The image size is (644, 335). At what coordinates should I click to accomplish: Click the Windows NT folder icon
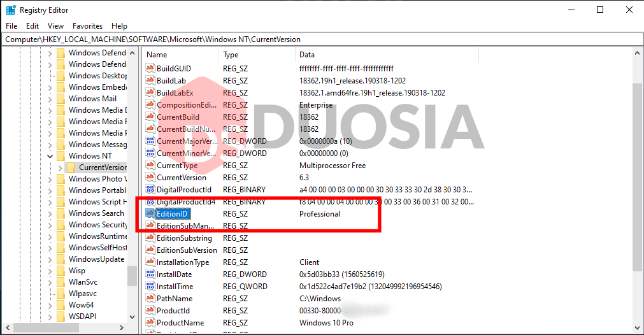[61, 156]
